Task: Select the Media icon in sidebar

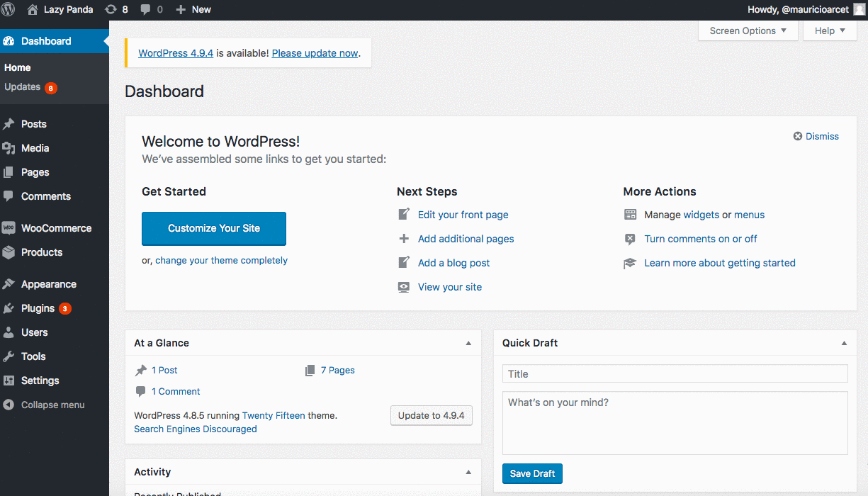Action: pos(9,148)
